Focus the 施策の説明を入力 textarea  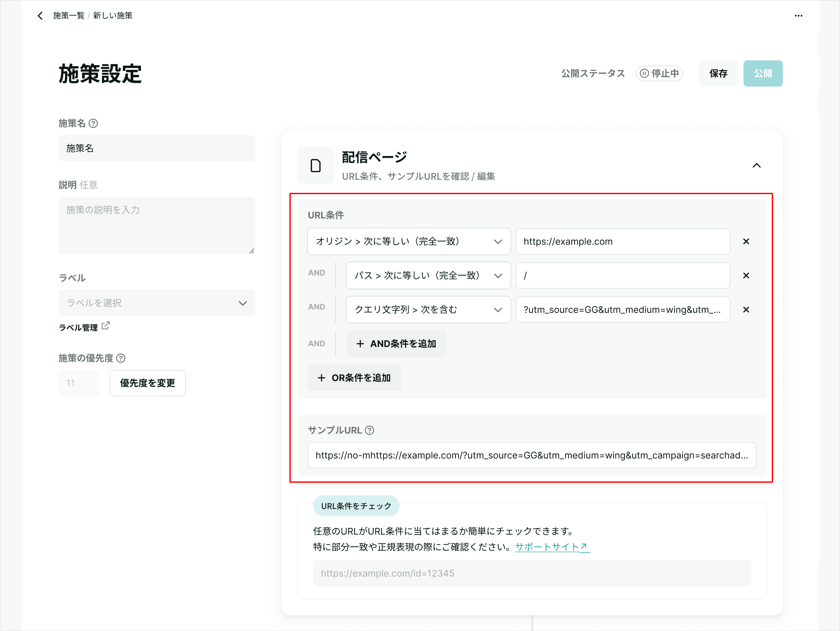(157, 226)
